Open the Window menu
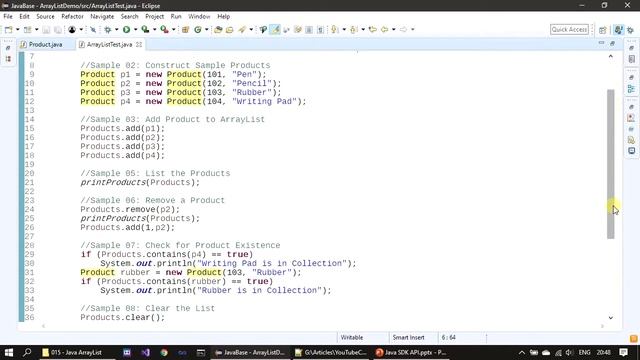This screenshot has height=360, width=640. pyautogui.click(x=199, y=16)
